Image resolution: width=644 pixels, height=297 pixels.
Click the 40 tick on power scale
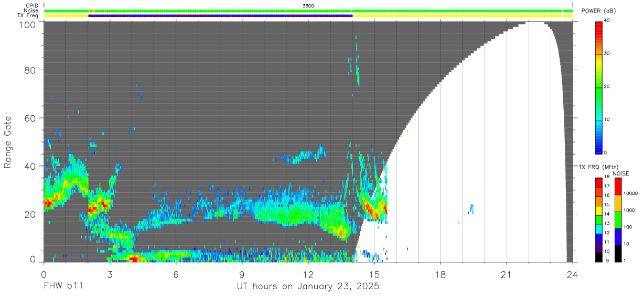[x=608, y=20]
